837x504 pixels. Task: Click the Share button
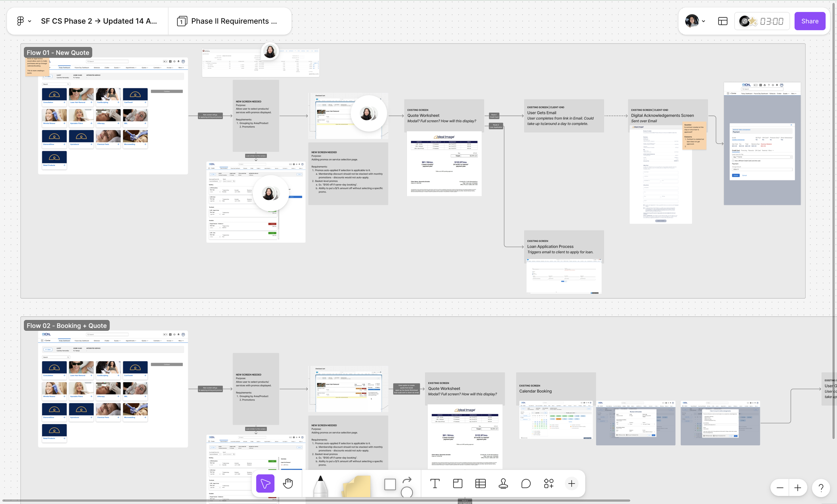click(810, 21)
